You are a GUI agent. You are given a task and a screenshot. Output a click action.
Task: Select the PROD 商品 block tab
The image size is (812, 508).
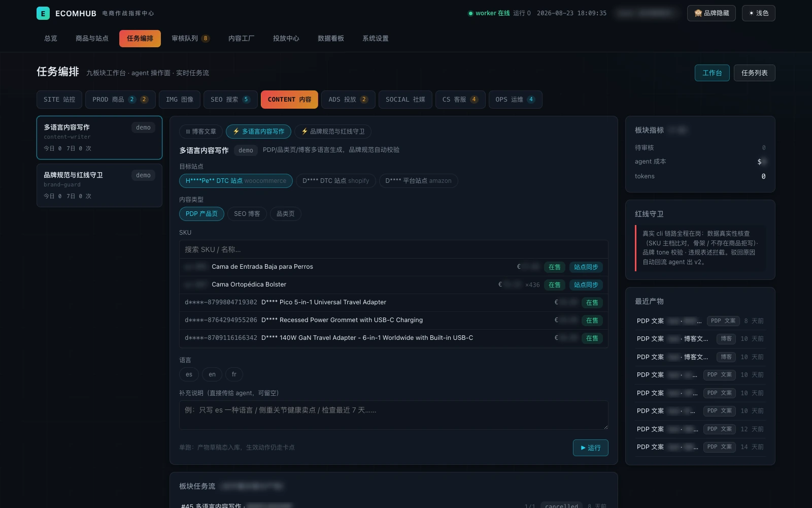tap(120, 100)
